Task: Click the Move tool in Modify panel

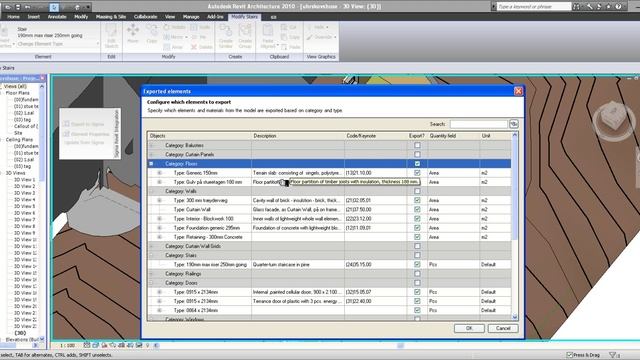Action: pos(133,33)
